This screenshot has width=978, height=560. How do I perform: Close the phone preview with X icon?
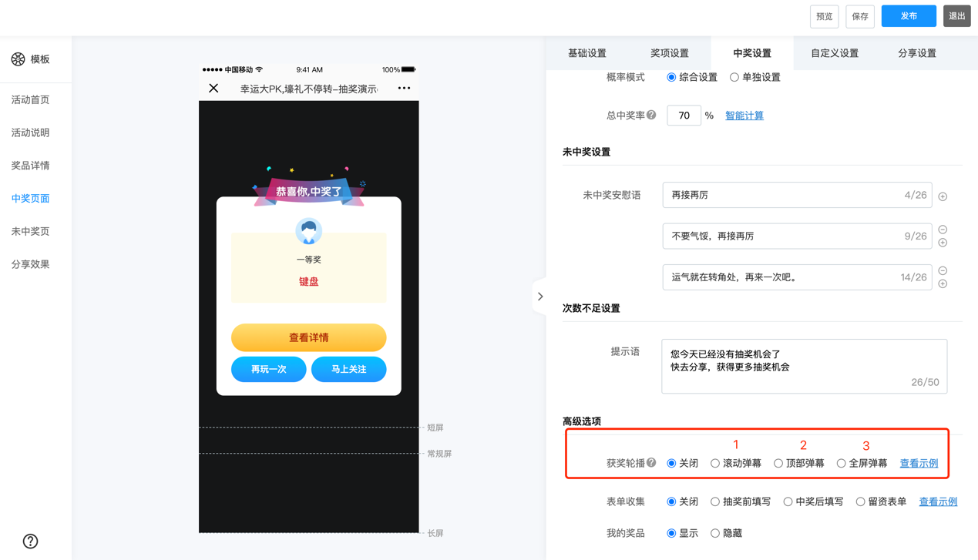213,89
